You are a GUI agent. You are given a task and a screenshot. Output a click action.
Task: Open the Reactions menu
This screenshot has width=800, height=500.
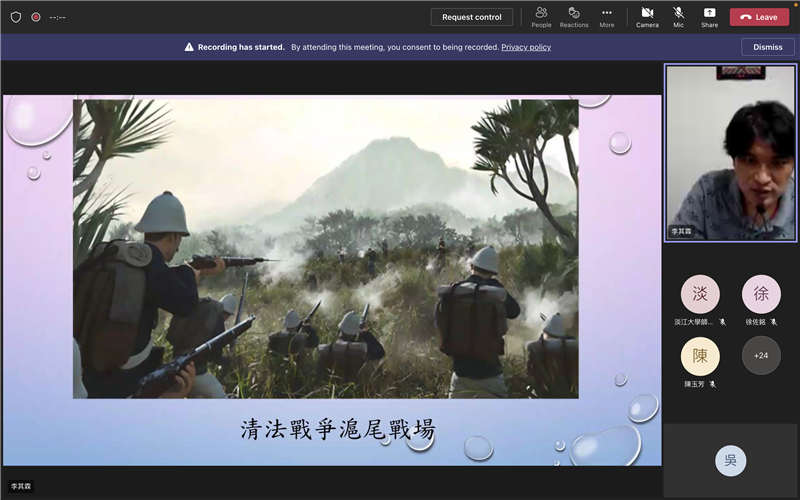click(574, 16)
